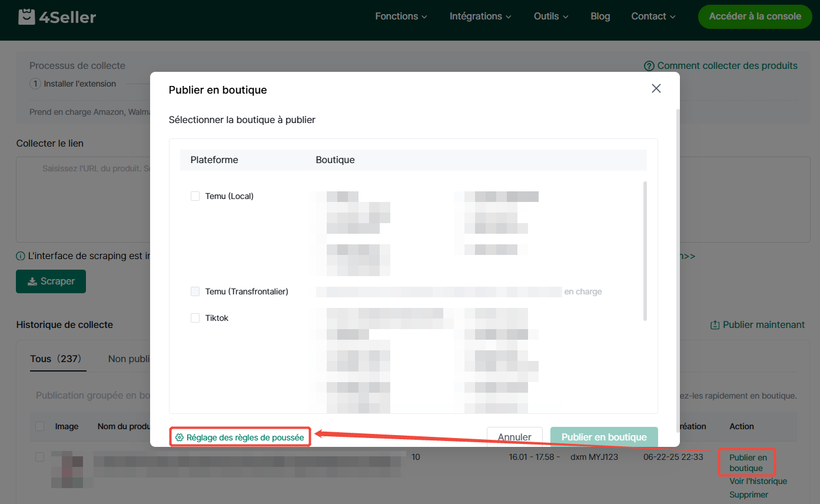The image size is (820, 504).
Task: Click the Publier maintenant upload icon
Action: point(715,325)
